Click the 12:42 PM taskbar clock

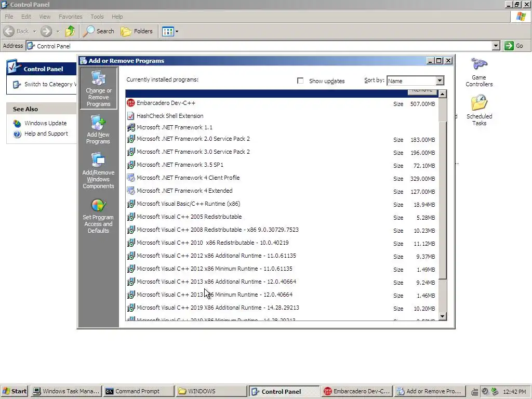[x=514, y=392]
